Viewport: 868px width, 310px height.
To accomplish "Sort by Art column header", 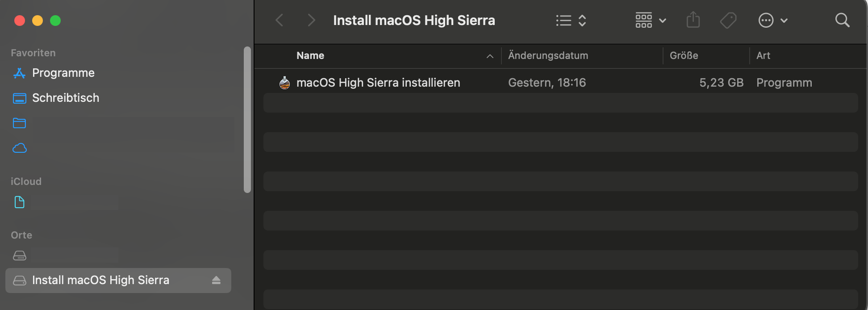I will point(763,56).
